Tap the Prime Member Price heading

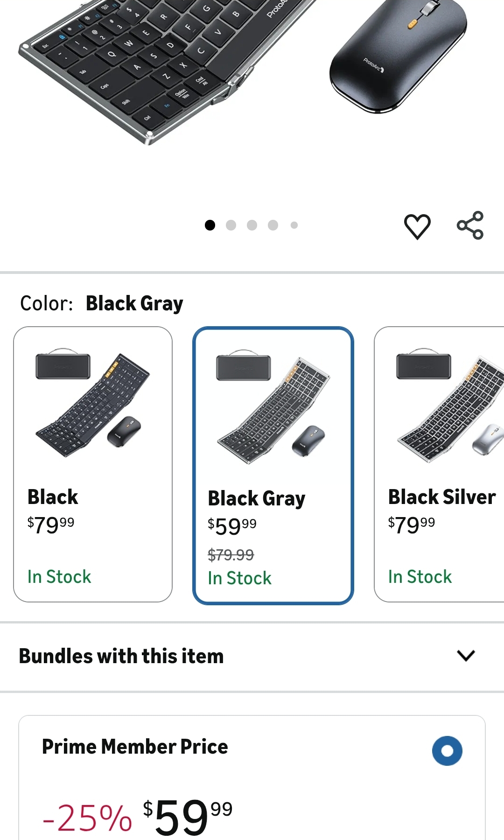pyautogui.click(x=135, y=747)
